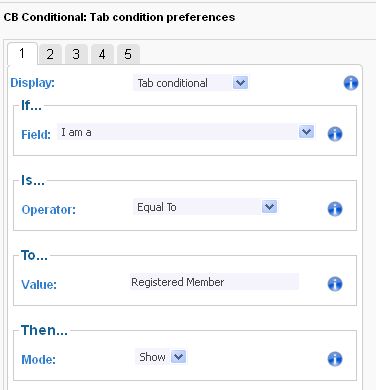Open the Display 'Tab conditional' dropdown
The height and width of the screenshot is (390, 376).
click(x=191, y=83)
